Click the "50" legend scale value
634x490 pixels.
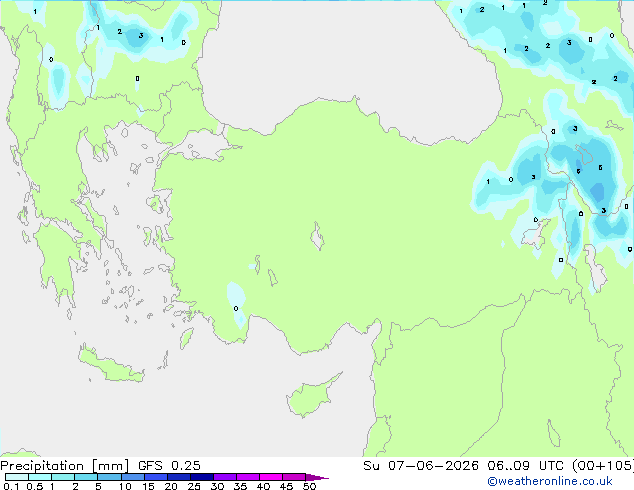pos(309,486)
